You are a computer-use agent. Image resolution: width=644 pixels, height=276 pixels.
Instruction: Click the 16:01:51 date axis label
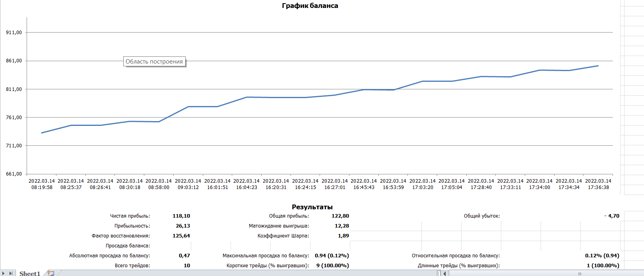tap(217, 184)
